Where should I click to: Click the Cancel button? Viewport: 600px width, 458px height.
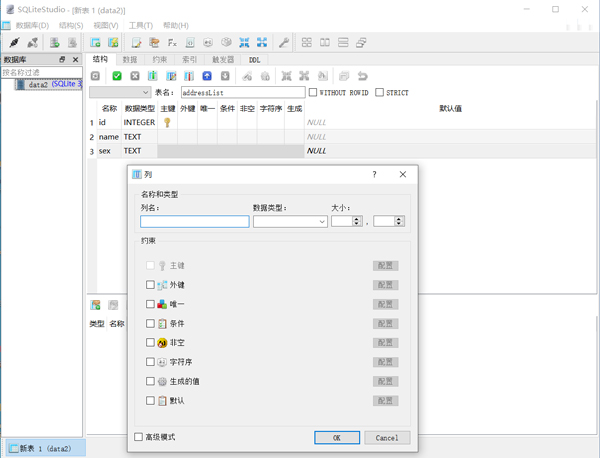[387, 438]
